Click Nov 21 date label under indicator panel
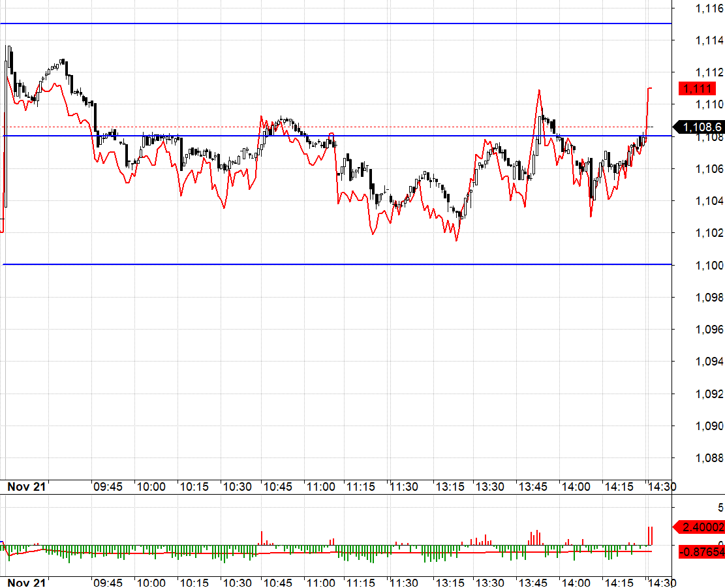 26,581
